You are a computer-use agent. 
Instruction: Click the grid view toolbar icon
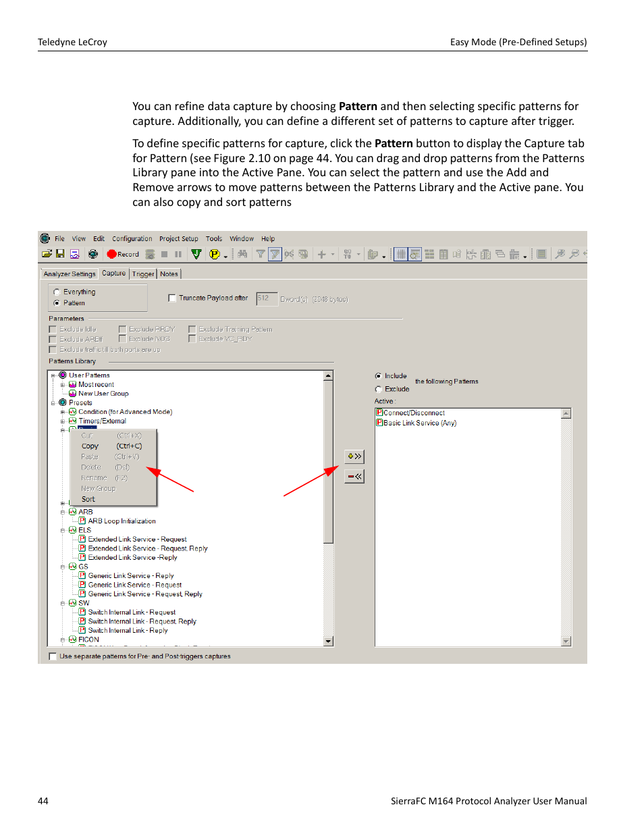click(401, 254)
